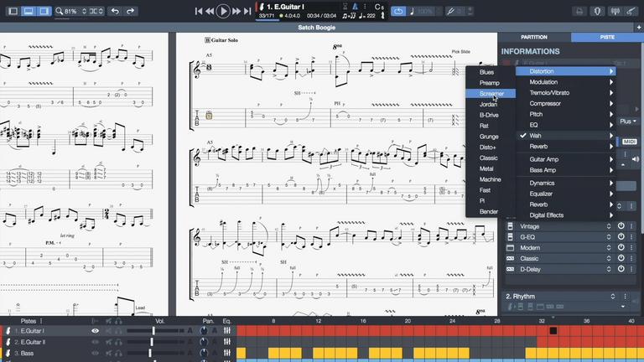The width and height of the screenshot is (644, 362).
Task: Click the undo arrow icon
Action: [115, 11]
